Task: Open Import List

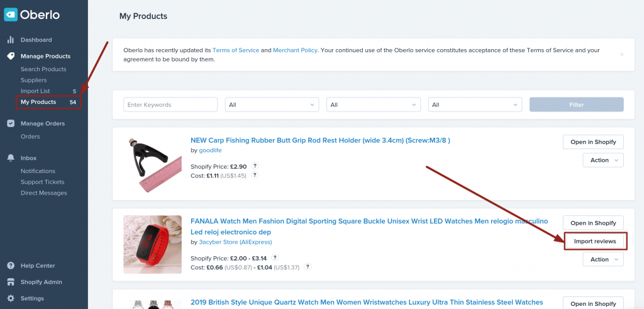Action: [x=35, y=91]
